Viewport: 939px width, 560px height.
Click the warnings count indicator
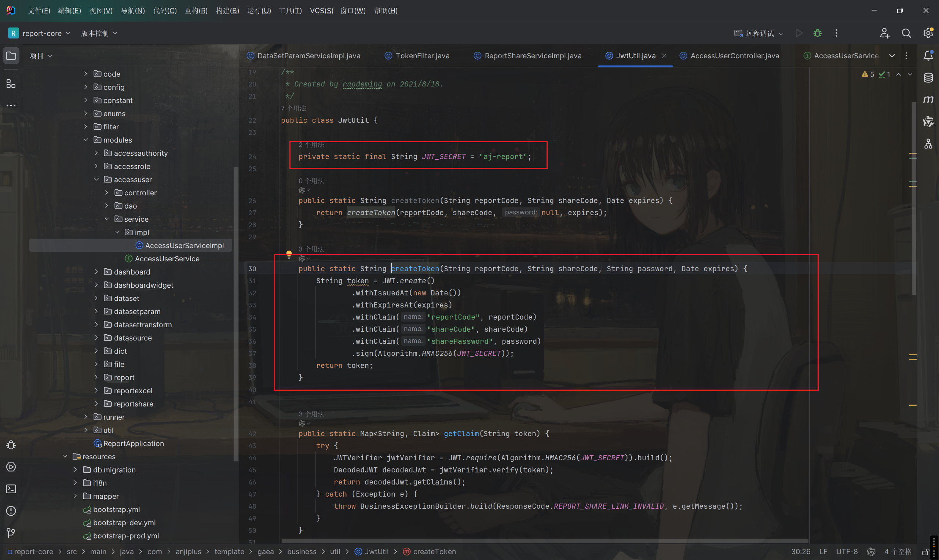click(x=867, y=75)
